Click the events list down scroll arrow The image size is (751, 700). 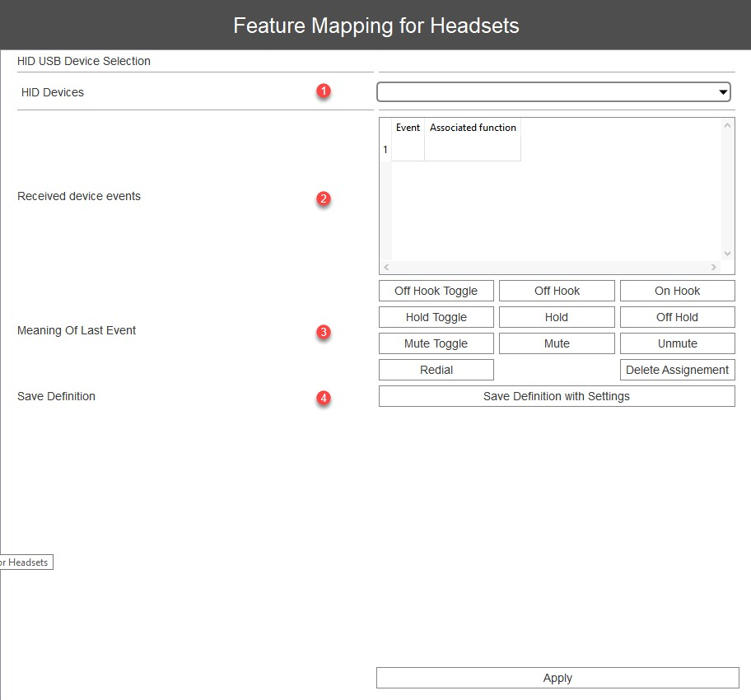click(x=728, y=254)
